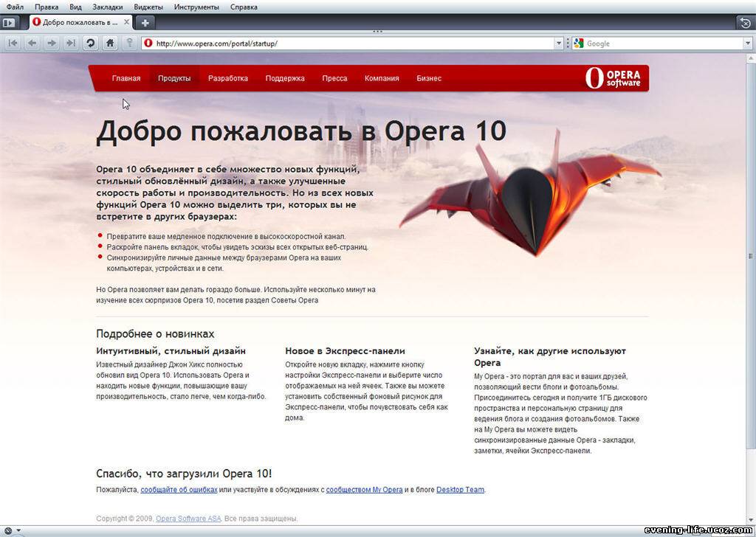This screenshot has width=756, height=537.
Task: Reload the page with the Reload icon
Action: point(90,44)
